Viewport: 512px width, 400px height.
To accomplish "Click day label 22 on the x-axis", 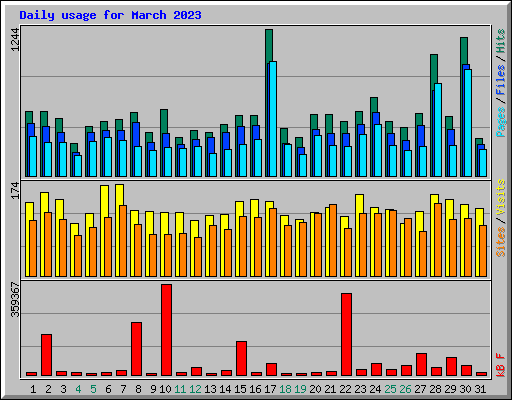I will (345, 389).
